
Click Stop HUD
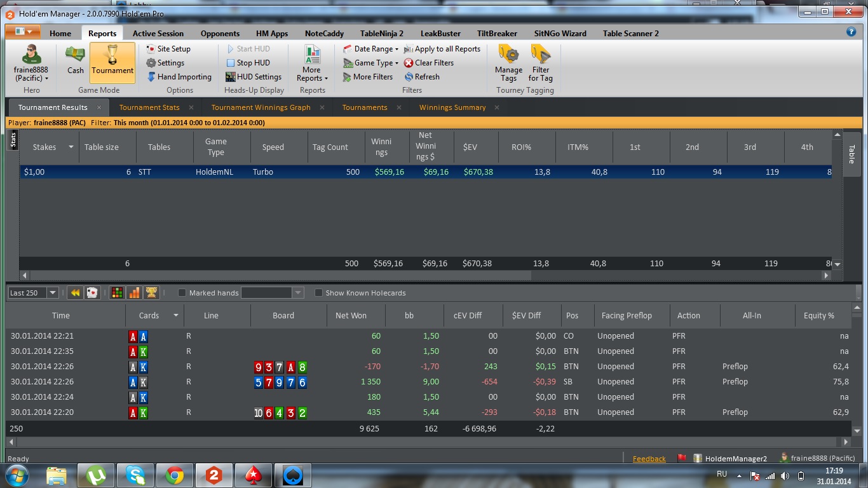pyautogui.click(x=248, y=63)
